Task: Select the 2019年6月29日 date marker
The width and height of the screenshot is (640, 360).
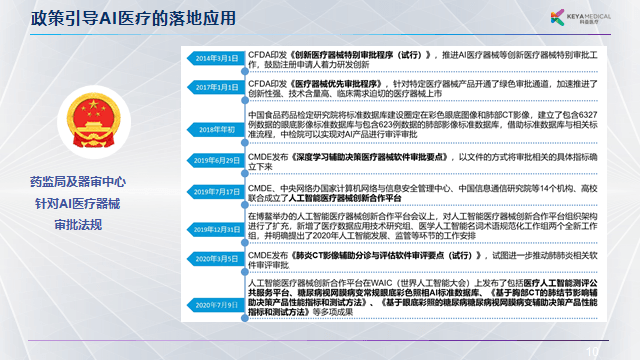Action: coord(216,160)
